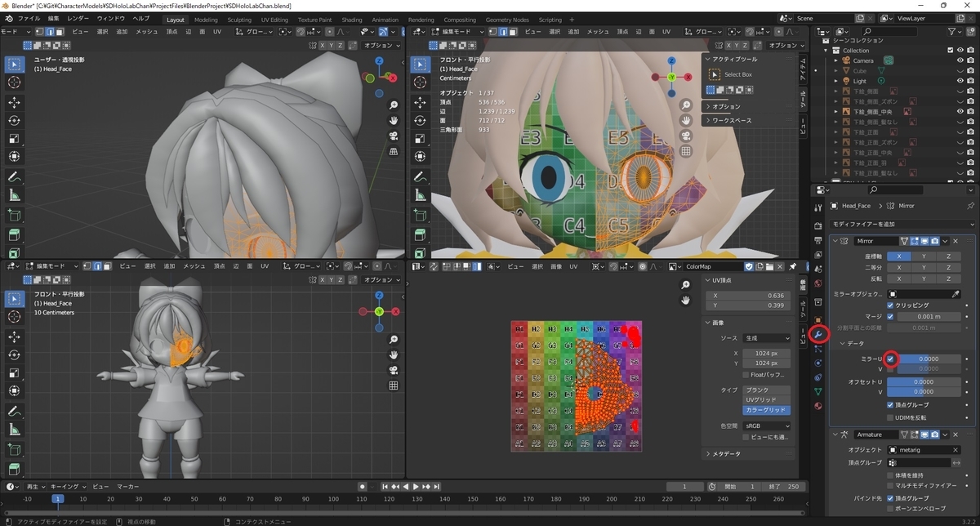Play the timeline animation

click(416, 487)
